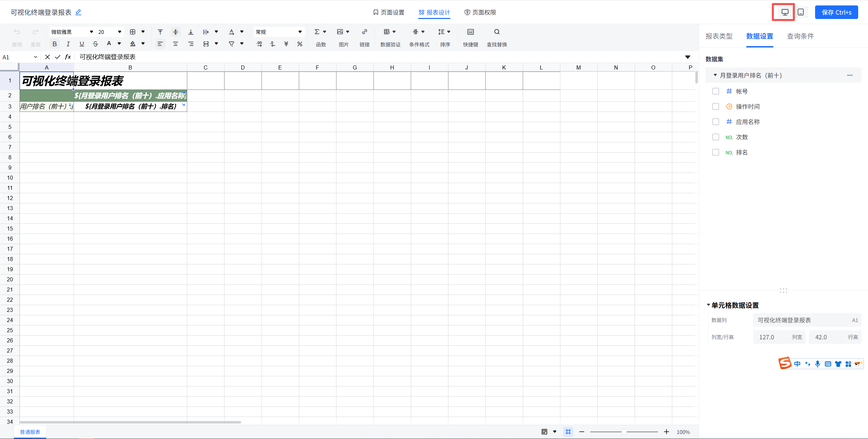Image resolution: width=868 pixels, height=439 pixels.
Task: Click the zoom in plus button
Action: tap(667, 432)
